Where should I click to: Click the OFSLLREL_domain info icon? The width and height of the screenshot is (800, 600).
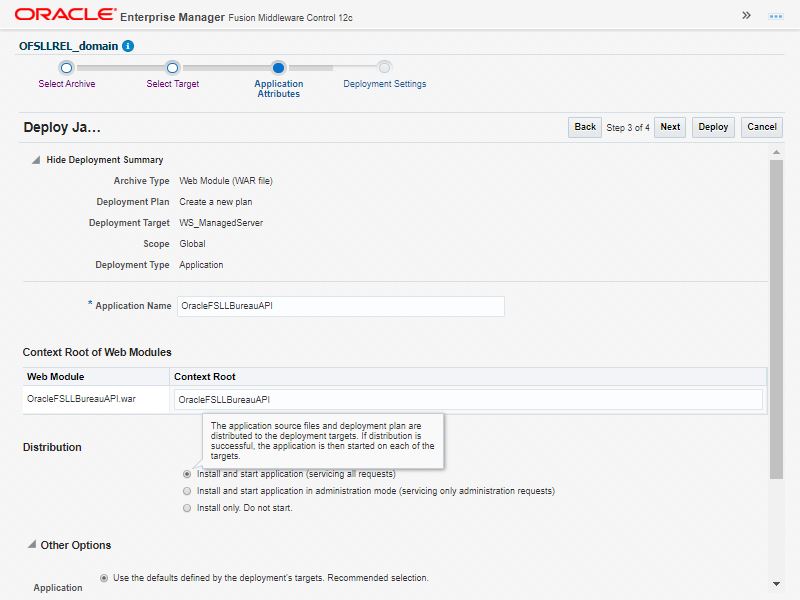coord(128,46)
